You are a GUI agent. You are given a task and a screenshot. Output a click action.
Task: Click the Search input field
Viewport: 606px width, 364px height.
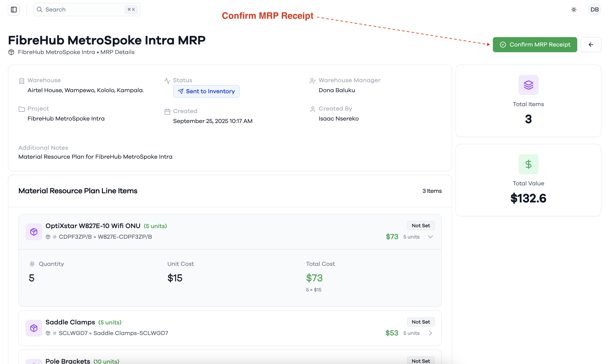pyautogui.click(x=87, y=10)
